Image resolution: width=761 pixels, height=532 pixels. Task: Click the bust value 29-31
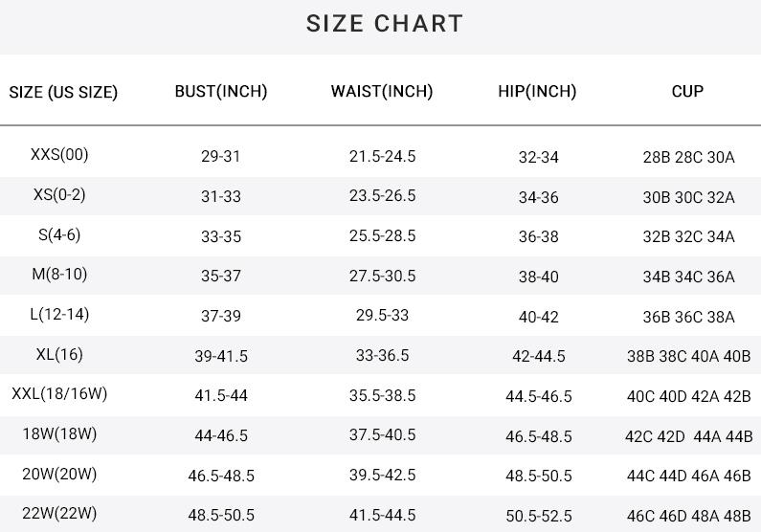pos(221,157)
